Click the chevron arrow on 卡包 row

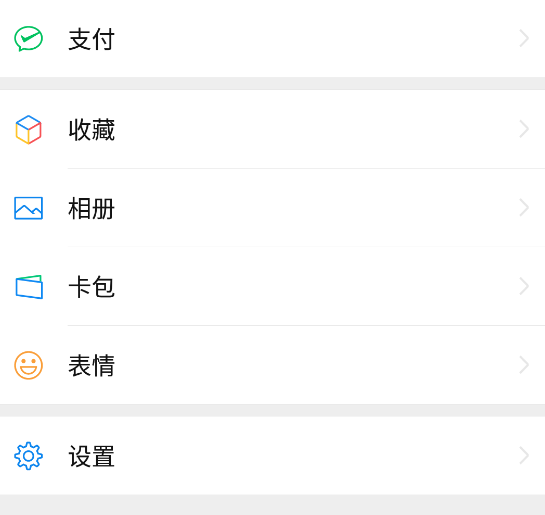coord(524,286)
